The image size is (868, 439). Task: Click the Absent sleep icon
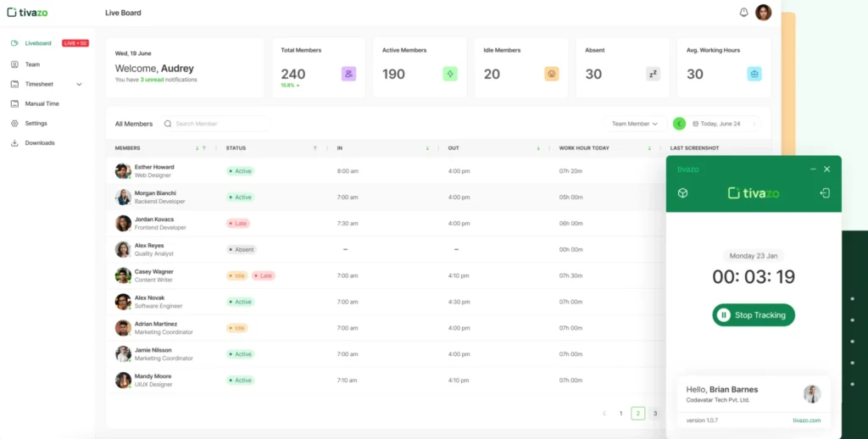653,74
